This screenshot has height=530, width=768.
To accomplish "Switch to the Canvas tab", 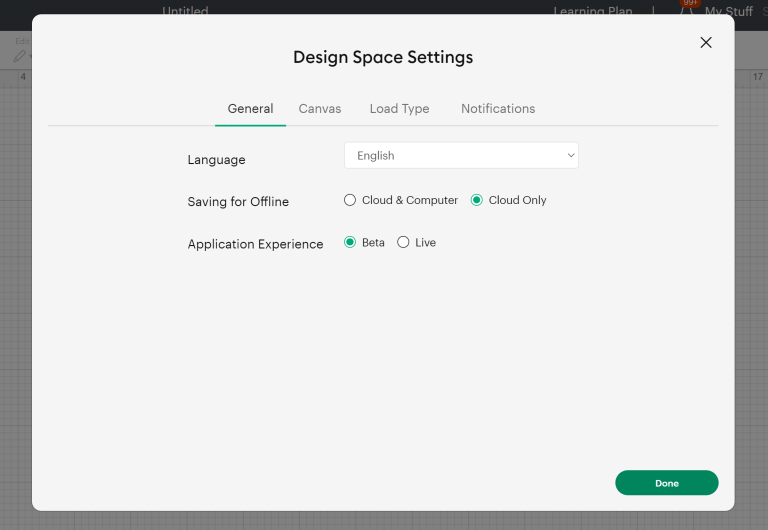I will point(320,109).
